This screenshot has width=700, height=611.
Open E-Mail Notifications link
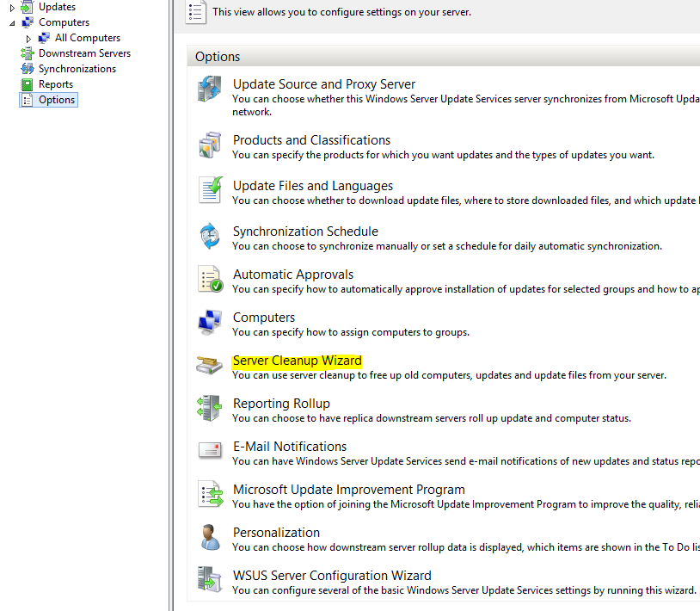290,447
